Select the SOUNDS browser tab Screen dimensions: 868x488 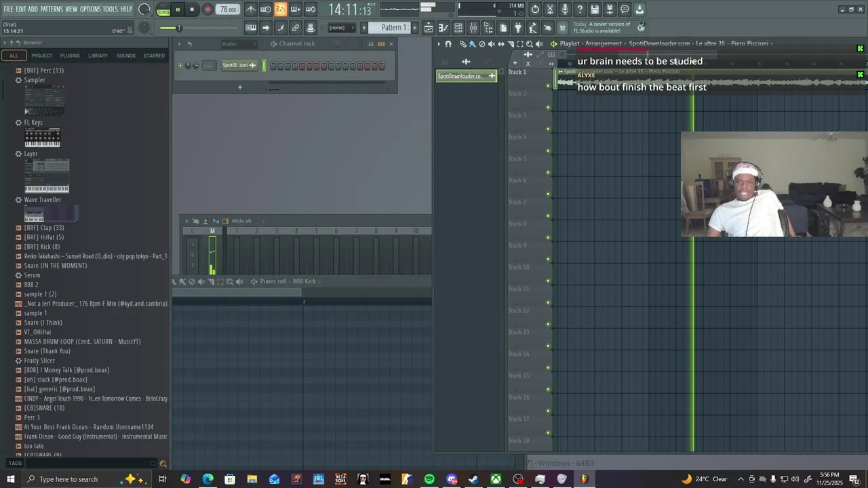click(x=125, y=56)
